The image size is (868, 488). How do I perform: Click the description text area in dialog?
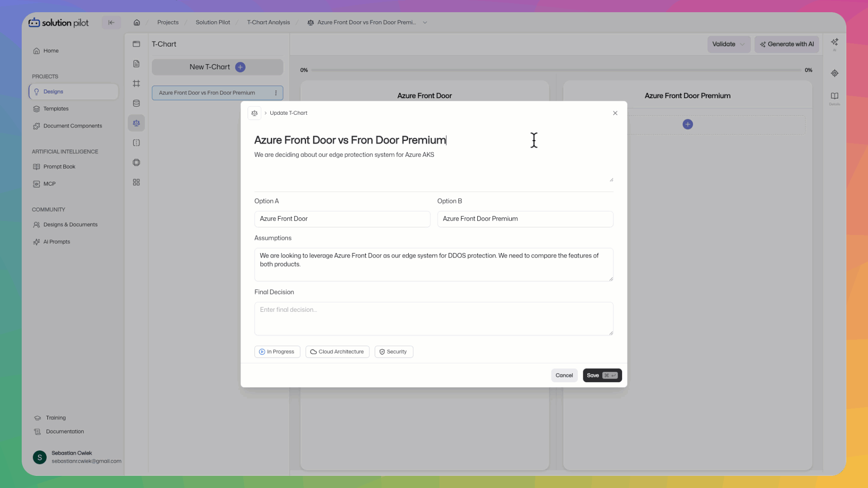point(434,166)
